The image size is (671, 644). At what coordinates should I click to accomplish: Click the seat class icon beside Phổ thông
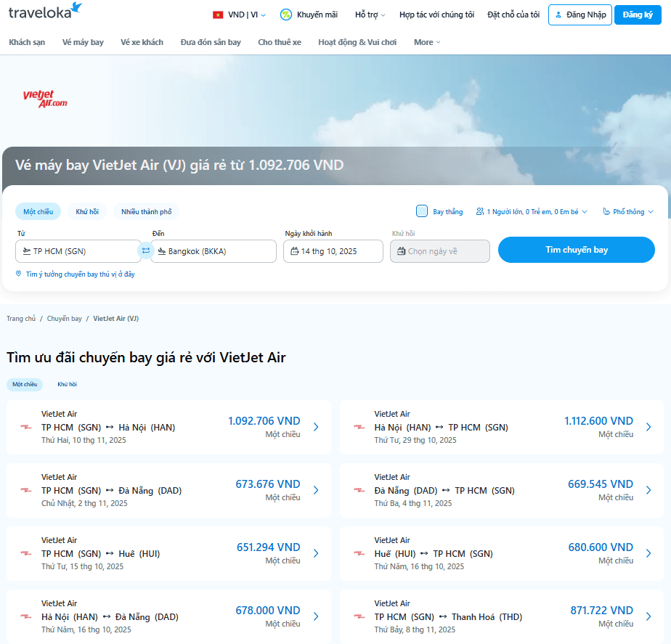click(x=606, y=212)
